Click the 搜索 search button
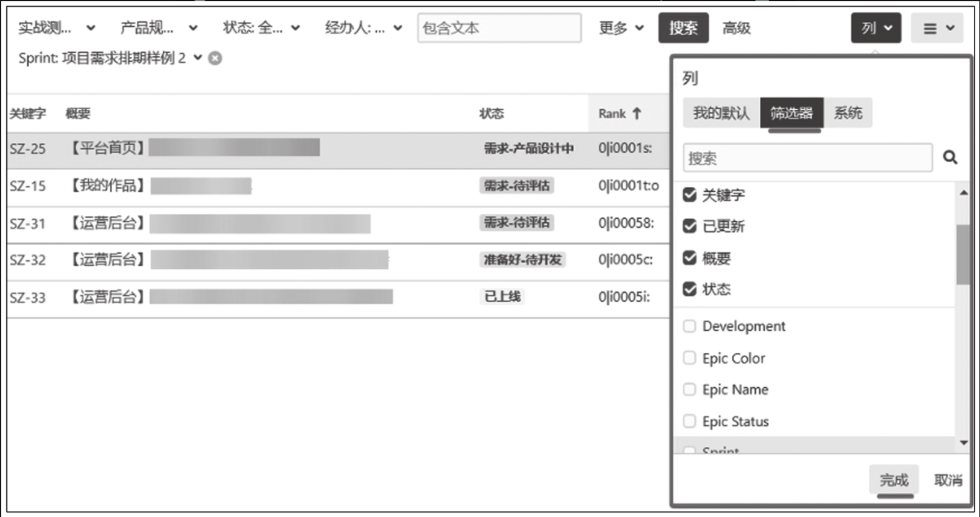 click(683, 28)
